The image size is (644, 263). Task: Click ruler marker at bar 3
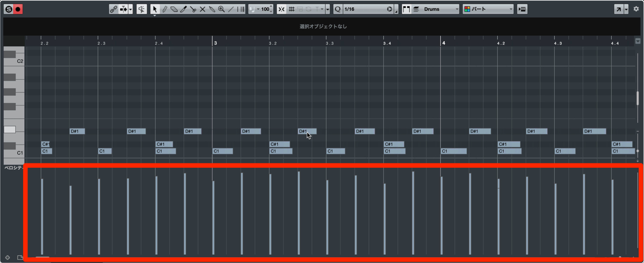click(215, 43)
